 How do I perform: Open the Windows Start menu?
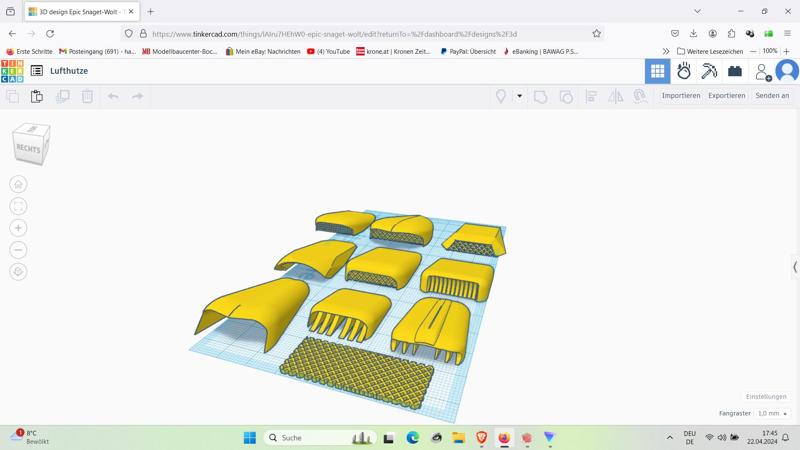click(249, 438)
